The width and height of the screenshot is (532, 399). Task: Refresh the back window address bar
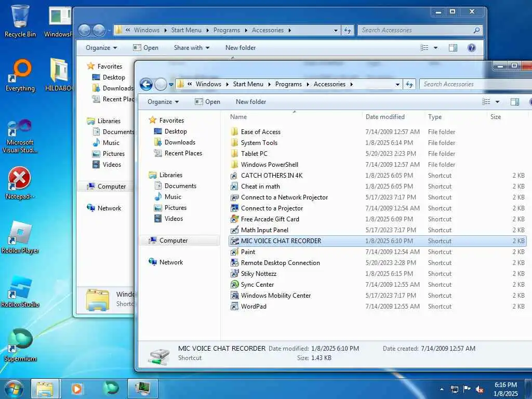point(348,30)
